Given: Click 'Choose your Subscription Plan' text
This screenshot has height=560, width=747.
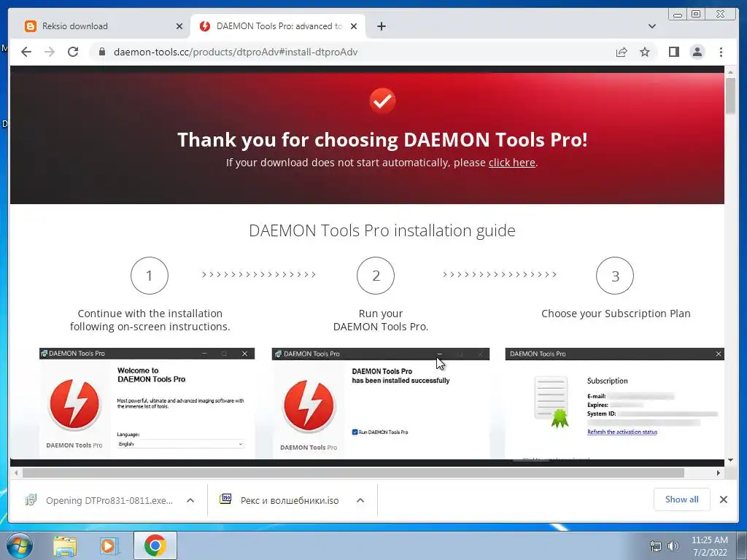Looking at the screenshot, I should coord(616,314).
